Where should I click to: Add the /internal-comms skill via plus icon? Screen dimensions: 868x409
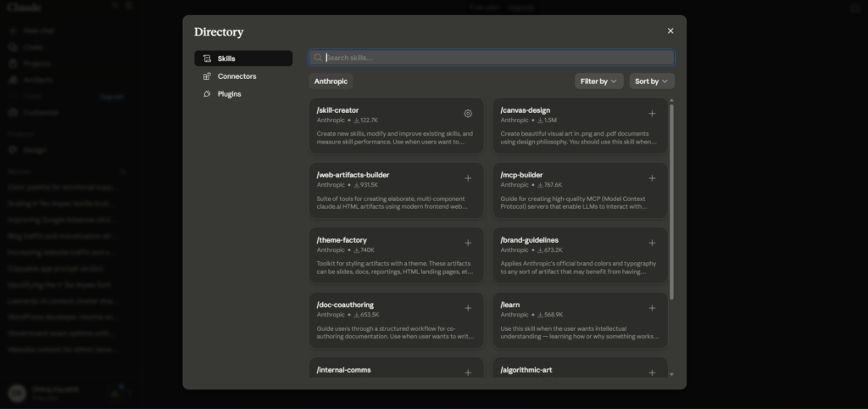pyautogui.click(x=468, y=373)
